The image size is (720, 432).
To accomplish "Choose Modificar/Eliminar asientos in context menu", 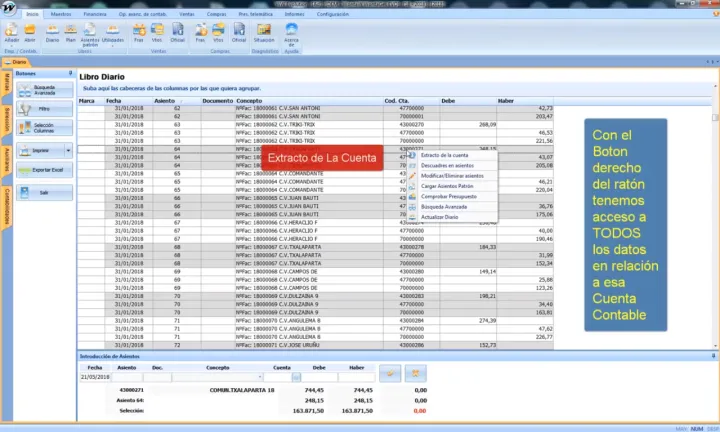I will click(x=452, y=176).
